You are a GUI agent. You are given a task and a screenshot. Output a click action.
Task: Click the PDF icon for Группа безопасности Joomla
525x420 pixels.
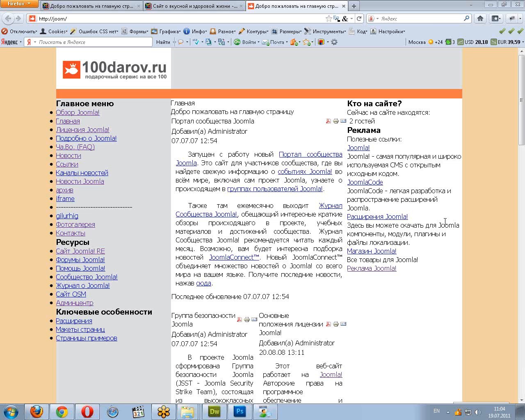pyautogui.click(x=240, y=320)
